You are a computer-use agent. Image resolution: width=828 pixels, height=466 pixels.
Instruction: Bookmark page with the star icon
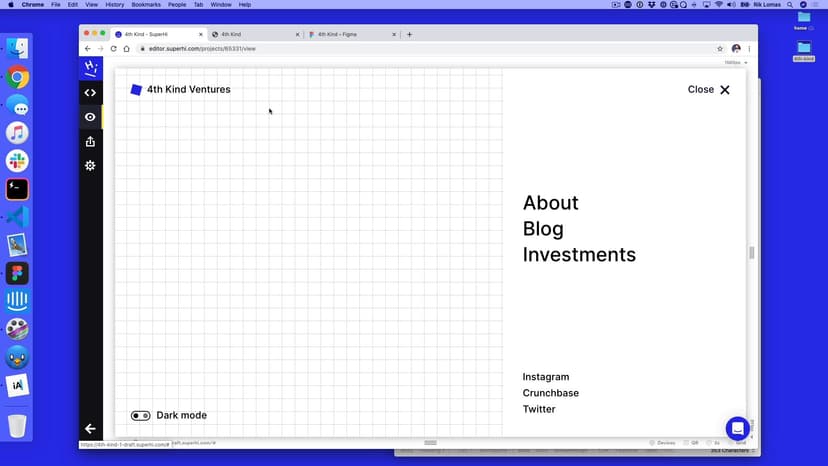(x=720, y=48)
